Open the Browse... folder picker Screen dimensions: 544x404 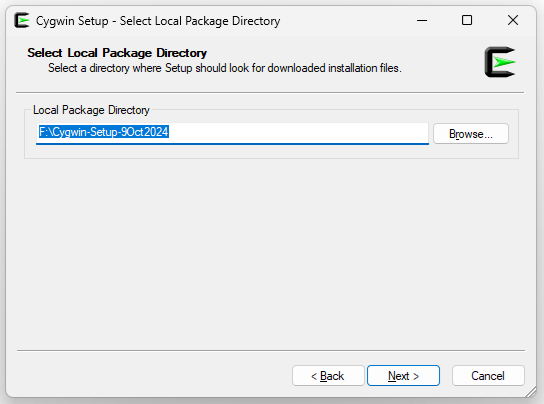(471, 134)
